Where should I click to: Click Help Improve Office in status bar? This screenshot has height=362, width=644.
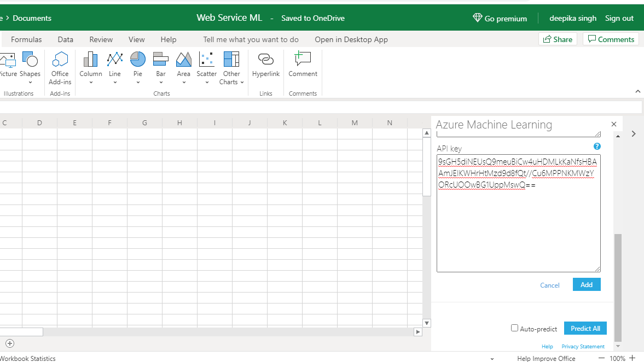pyautogui.click(x=546, y=359)
